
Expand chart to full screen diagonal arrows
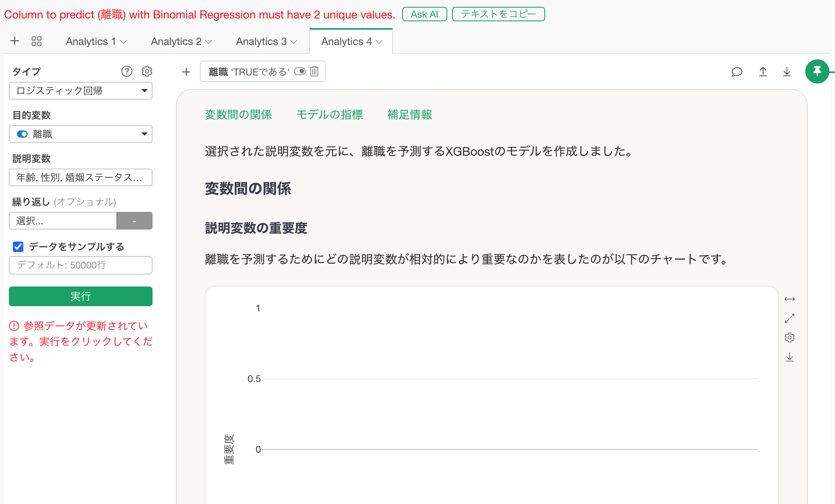click(x=789, y=318)
